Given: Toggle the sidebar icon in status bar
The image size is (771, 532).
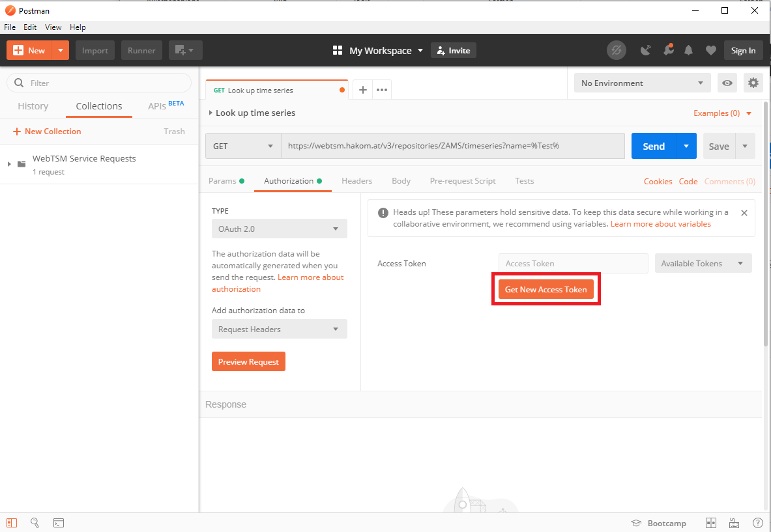Looking at the screenshot, I should pos(12,523).
